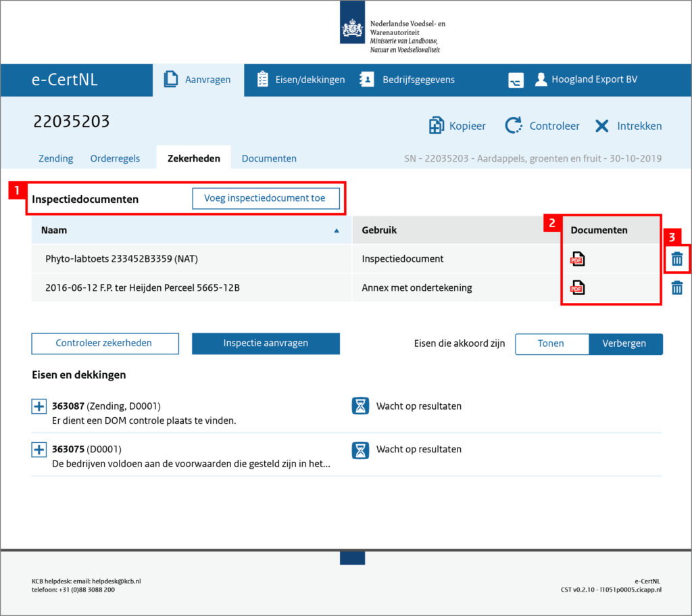Delete the Annex met ondertekening row
This screenshot has height=616, width=692.
click(x=677, y=288)
